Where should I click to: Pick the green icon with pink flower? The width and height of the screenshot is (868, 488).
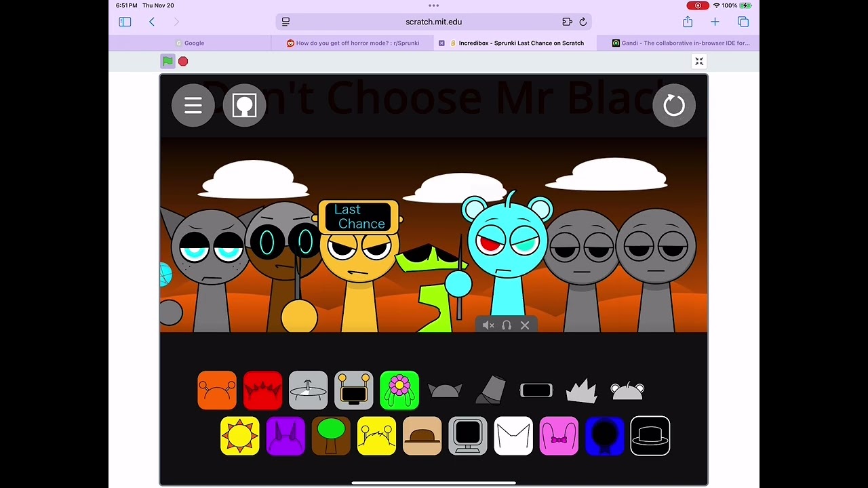click(x=399, y=390)
